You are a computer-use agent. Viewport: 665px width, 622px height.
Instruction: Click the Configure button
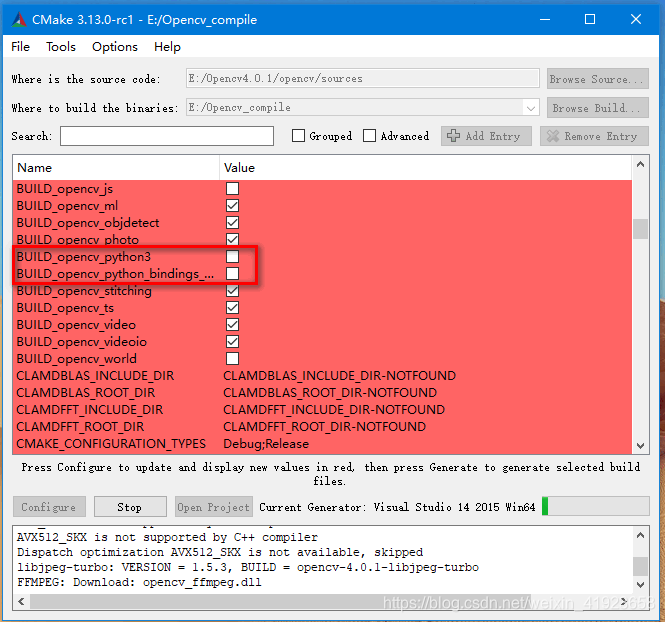click(x=49, y=507)
